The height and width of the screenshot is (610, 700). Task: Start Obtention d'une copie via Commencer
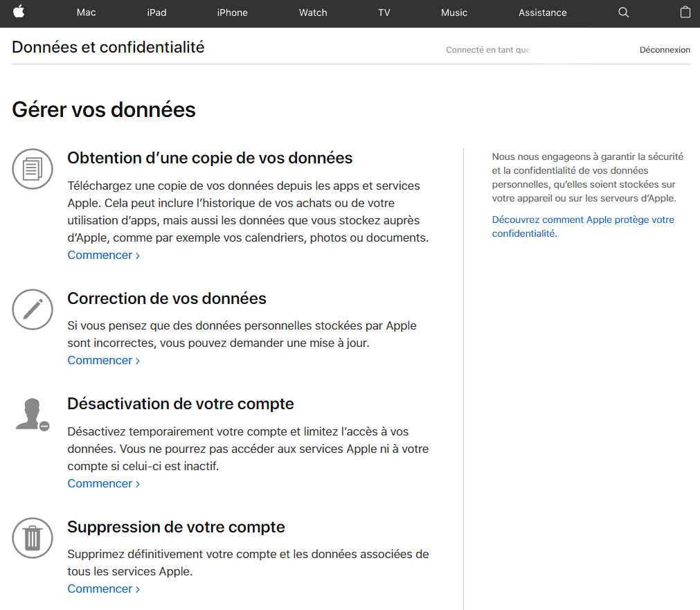(104, 255)
